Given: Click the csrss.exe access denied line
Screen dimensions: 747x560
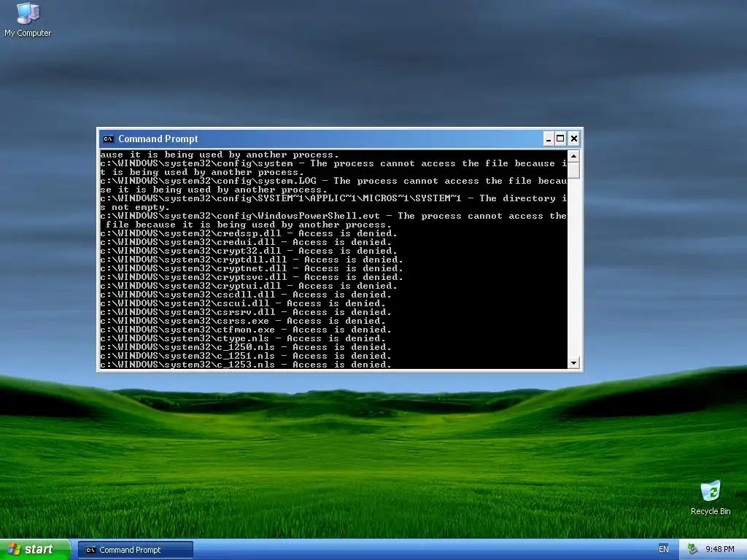Looking at the screenshot, I should point(243,321).
